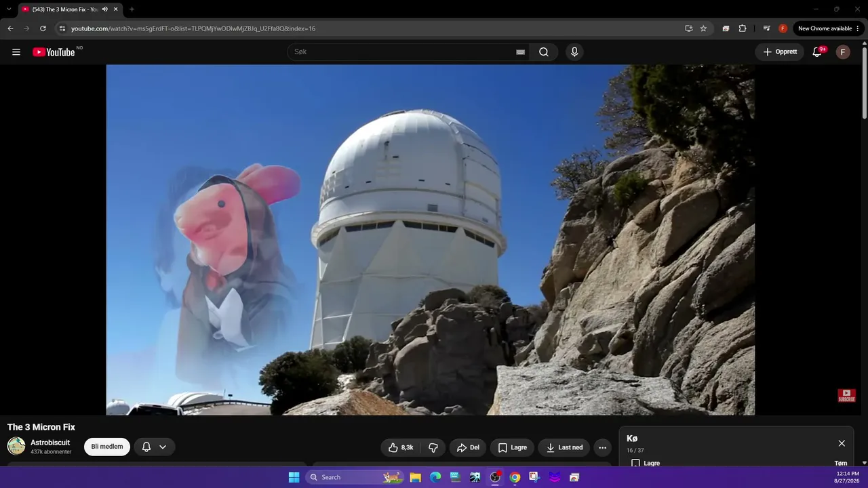The image size is (868, 488).
Task: View site information icon
Action: (62, 28)
